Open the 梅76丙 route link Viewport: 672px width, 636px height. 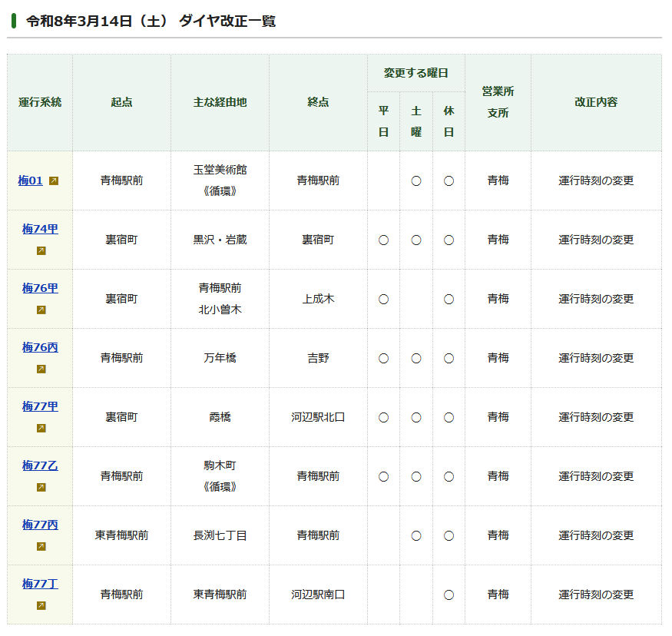click(x=40, y=347)
